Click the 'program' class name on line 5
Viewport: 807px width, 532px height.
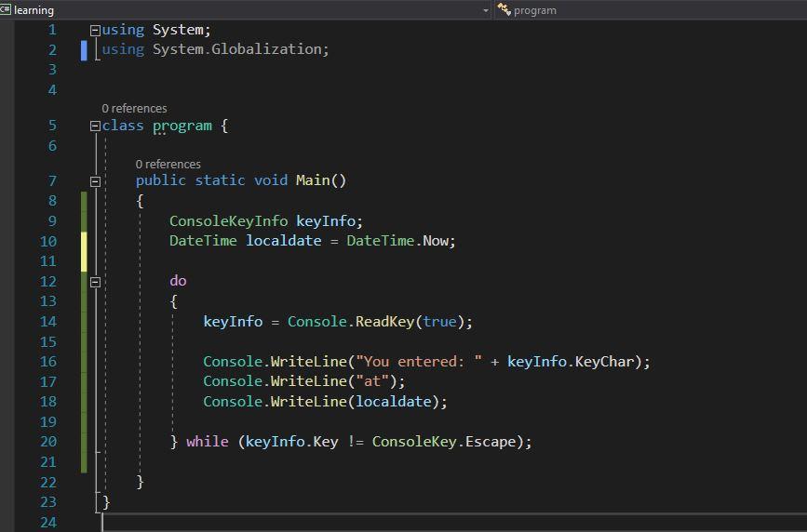(x=182, y=126)
